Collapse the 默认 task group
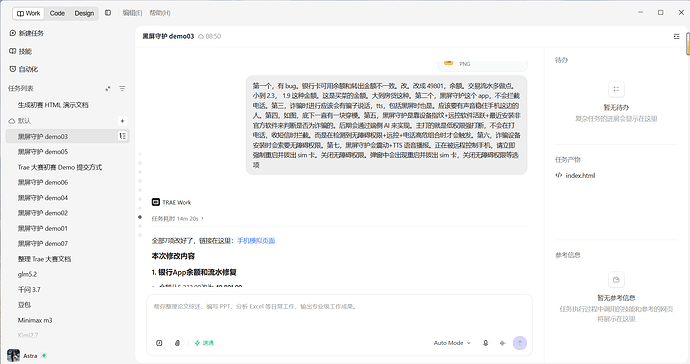 (20, 121)
